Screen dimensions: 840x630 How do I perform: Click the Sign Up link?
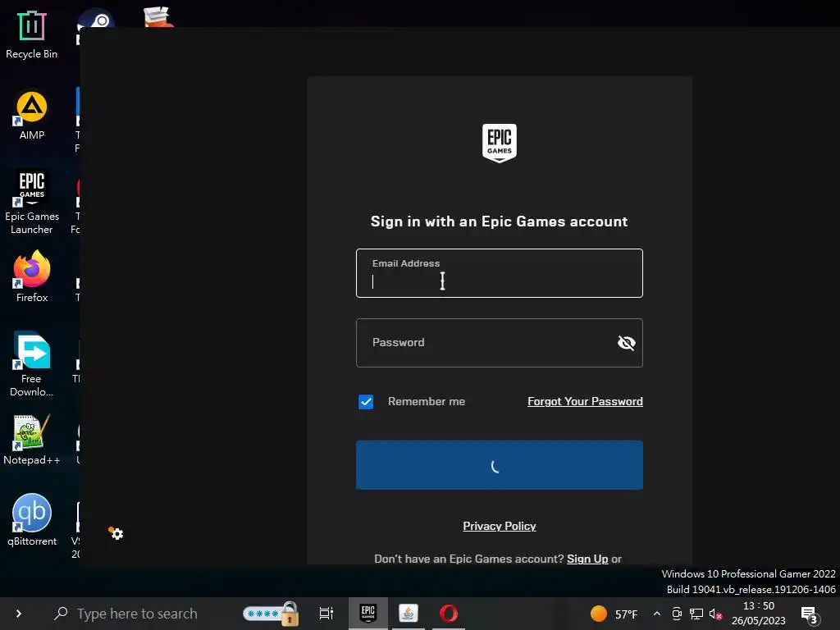(587, 559)
